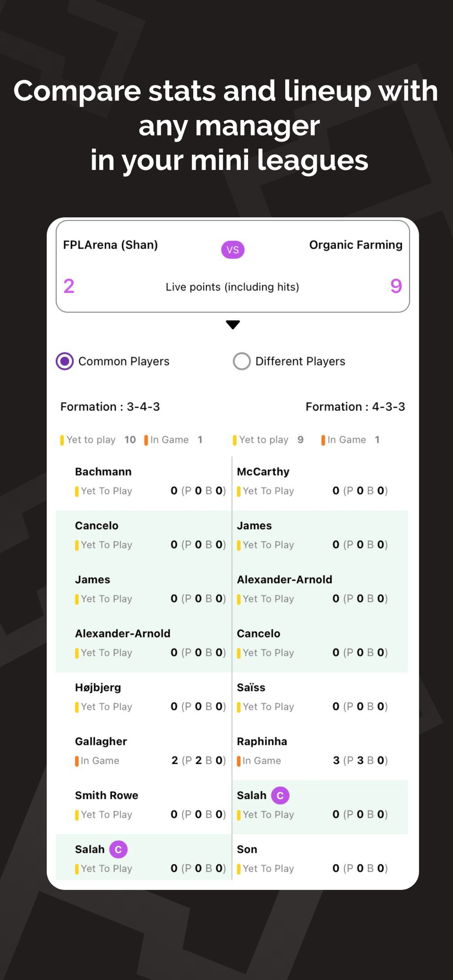The image size is (453, 980).
Task: Open the Organic Farming manager name
Action: (356, 245)
